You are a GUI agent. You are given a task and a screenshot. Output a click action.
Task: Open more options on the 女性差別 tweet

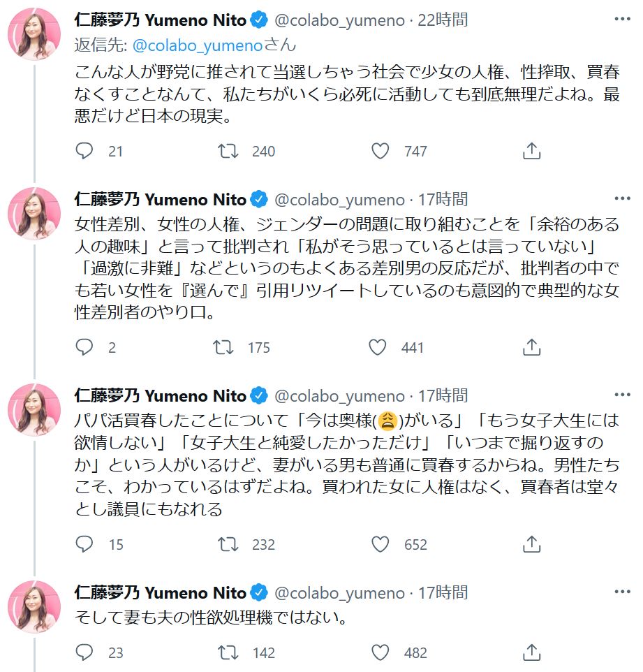click(621, 198)
